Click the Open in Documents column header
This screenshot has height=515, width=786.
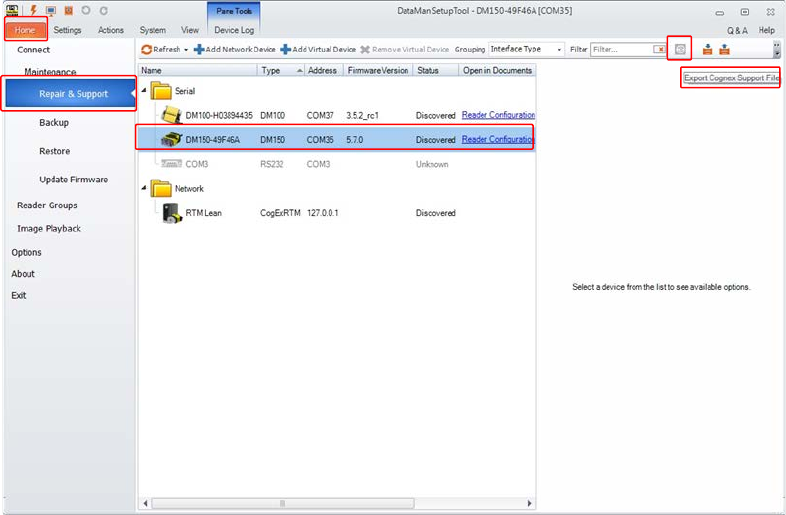[497, 70]
